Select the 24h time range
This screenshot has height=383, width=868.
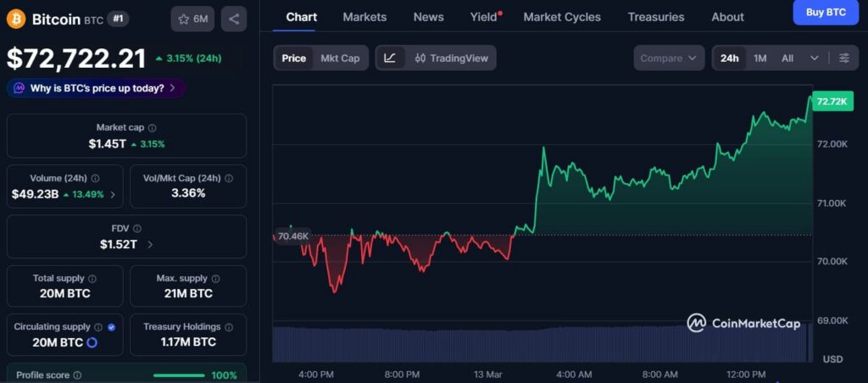730,58
